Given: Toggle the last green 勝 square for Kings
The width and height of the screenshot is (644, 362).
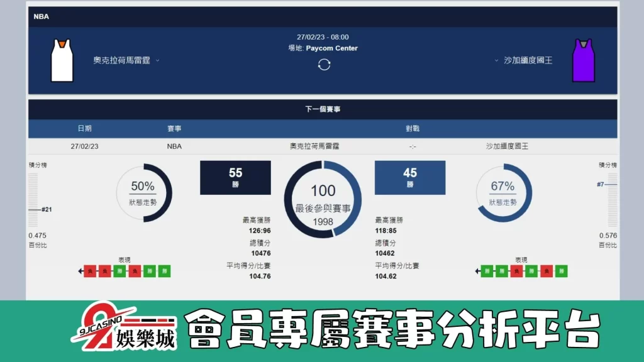Looking at the screenshot, I should point(561,271).
